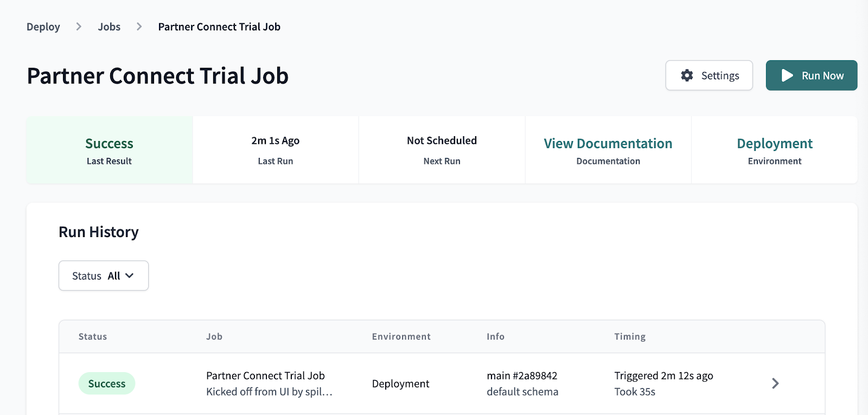Click Deployment in the run row Environment column
Viewport: 868px width, 415px height.
pyautogui.click(x=400, y=384)
